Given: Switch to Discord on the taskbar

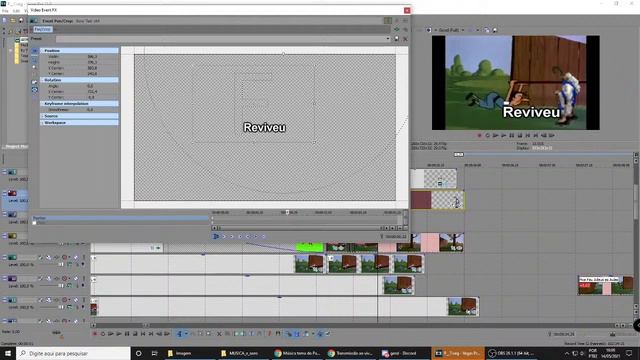Looking at the screenshot, I should pyautogui.click(x=404, y=353).
